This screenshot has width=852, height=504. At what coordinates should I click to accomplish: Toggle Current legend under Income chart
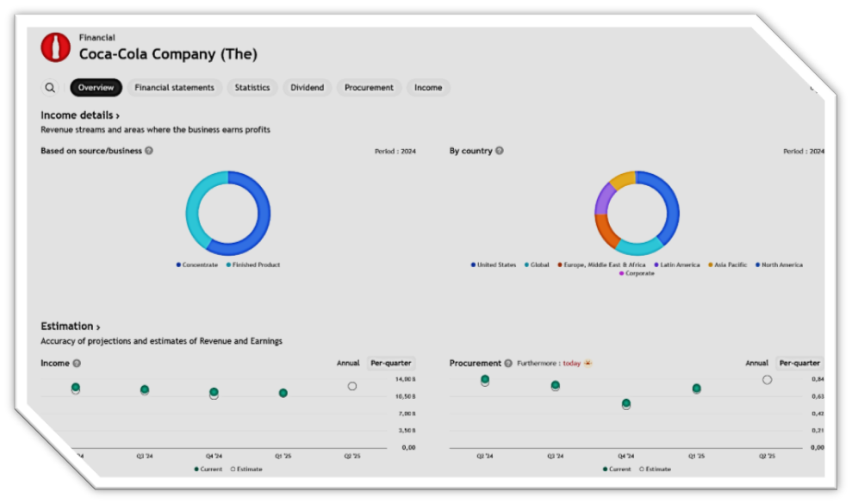[x=208, y=470]
